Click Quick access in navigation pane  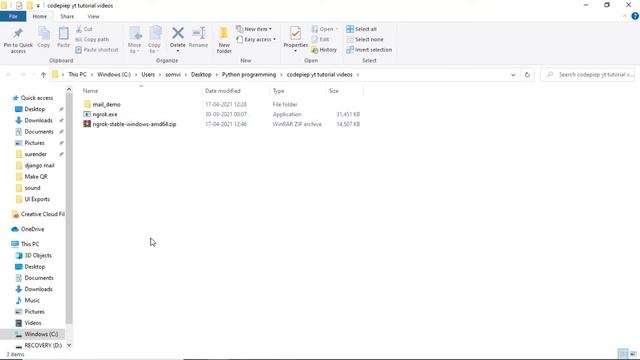click(37, 98)
